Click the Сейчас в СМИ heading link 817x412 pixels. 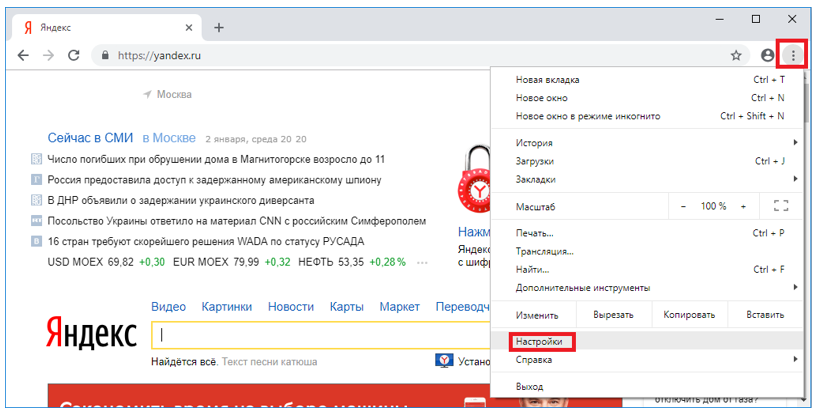tap(90, 138)
